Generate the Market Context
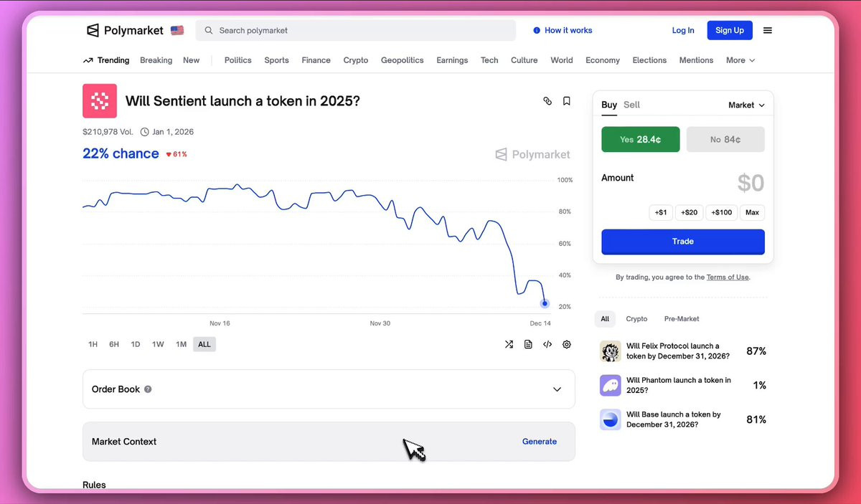 [x=540, y=442]
